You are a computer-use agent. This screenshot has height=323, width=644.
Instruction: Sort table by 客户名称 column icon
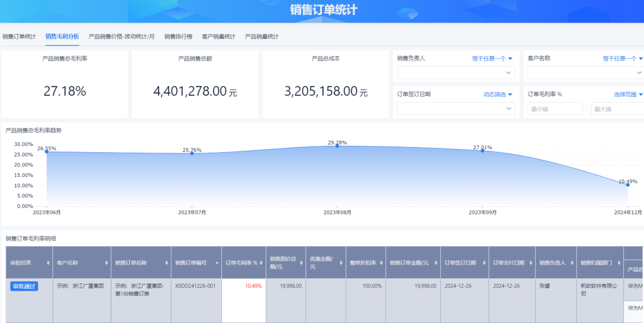(x=106, y=263)
